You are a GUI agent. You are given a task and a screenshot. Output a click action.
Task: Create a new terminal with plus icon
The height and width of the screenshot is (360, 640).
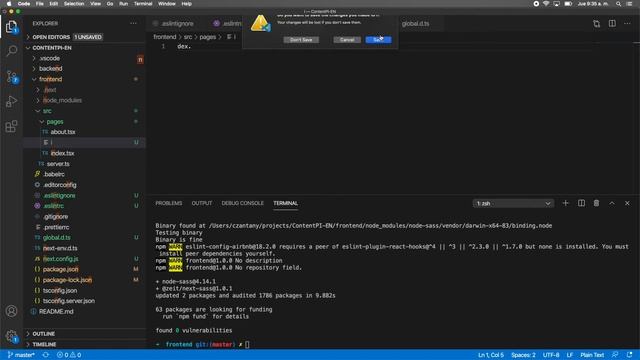tap(565, 203)
